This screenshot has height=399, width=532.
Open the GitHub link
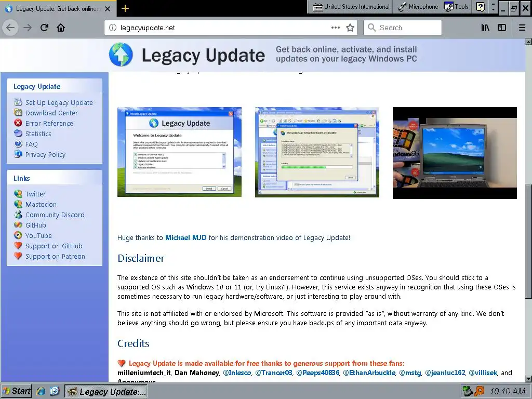point(36,225)
